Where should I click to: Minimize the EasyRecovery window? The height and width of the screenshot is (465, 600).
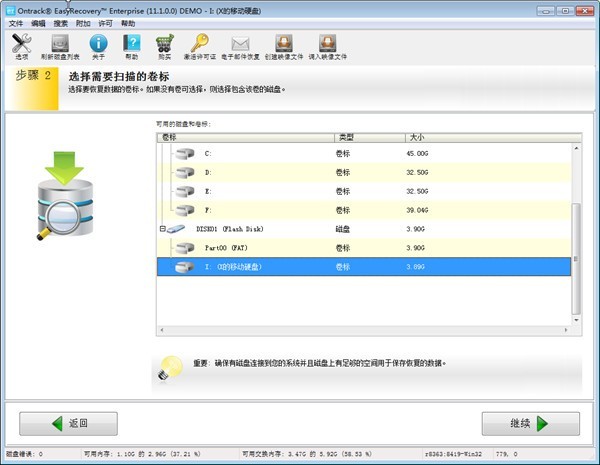[x=546, y=11]
